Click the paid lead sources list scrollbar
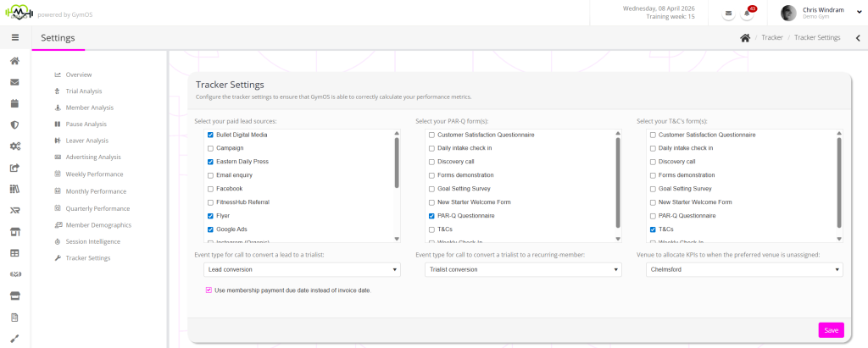 397,161
